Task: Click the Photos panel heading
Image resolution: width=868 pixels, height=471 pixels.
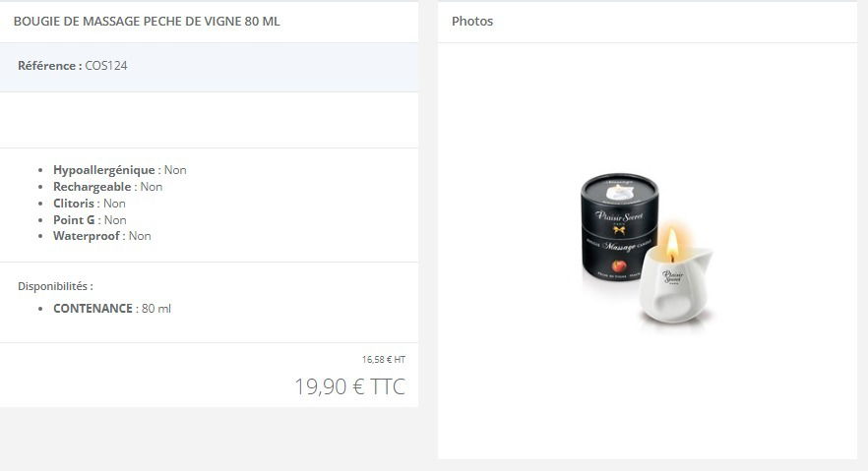Action: [x=472, y=21]
